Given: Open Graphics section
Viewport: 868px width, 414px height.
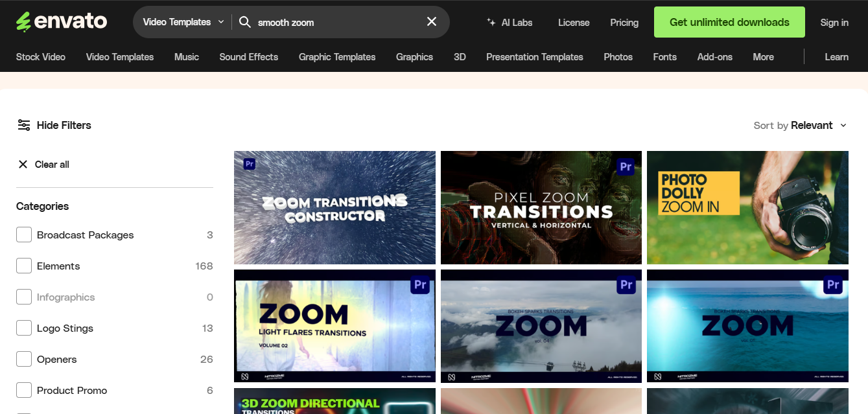Looking at the screenshot, I should point(414,57).
